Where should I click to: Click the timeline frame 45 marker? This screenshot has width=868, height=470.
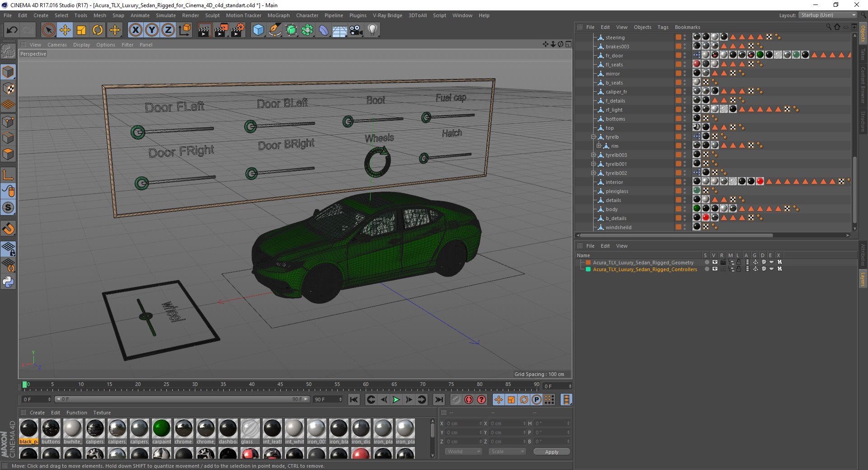point(280,385)
